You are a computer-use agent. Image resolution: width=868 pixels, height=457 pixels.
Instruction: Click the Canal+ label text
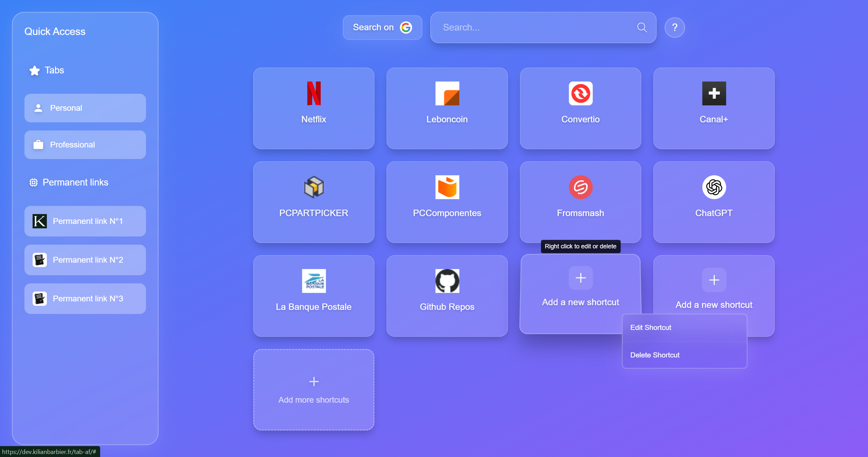[714, 119]
